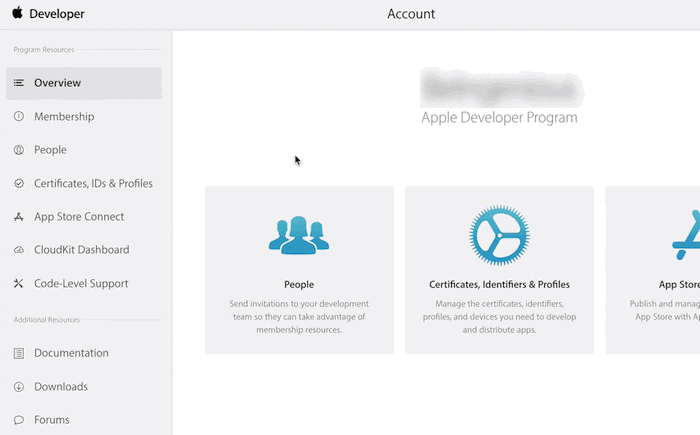
Task: Go to Membership section
Action: click(64, 117)
